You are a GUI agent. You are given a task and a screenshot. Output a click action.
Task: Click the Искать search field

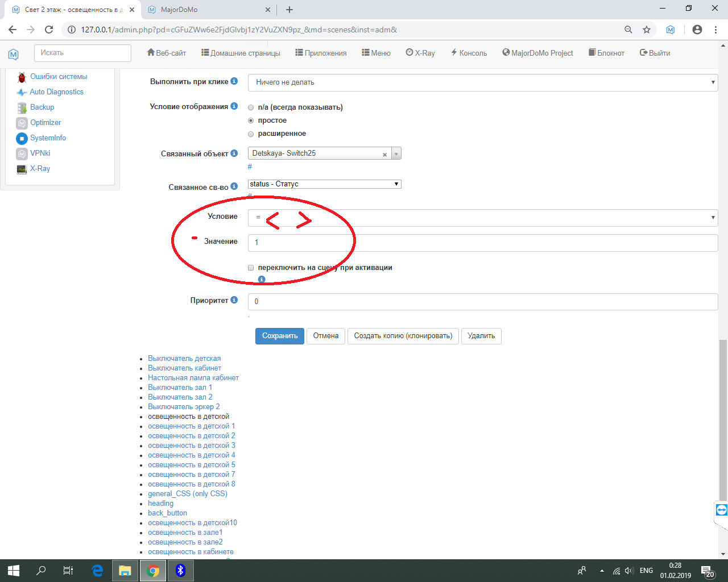pos(83,53)
